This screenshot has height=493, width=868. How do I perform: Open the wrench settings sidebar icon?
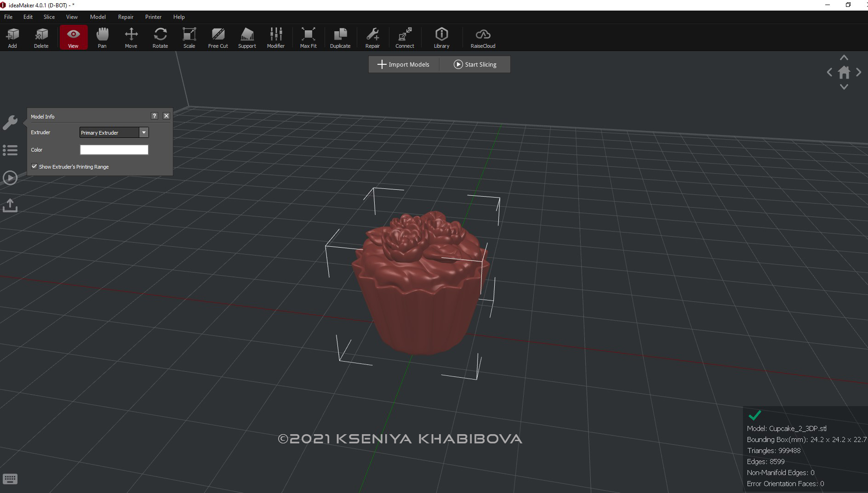10,122
